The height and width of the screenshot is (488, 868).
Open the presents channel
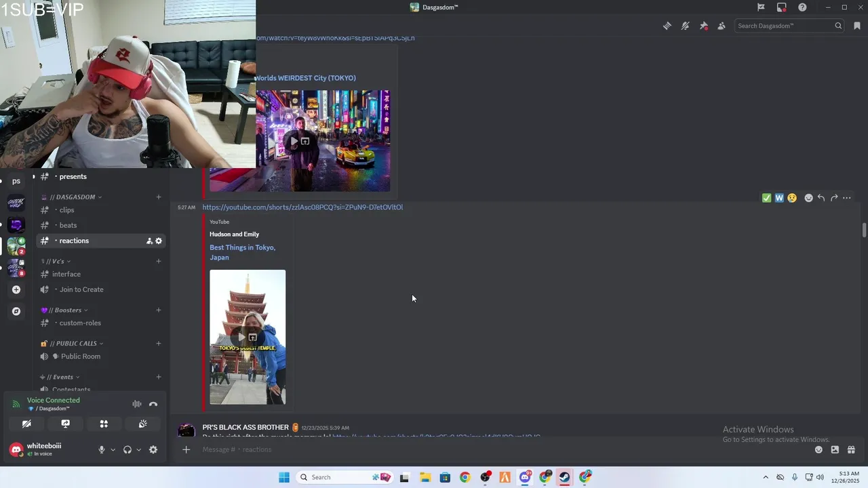point(102,177)
